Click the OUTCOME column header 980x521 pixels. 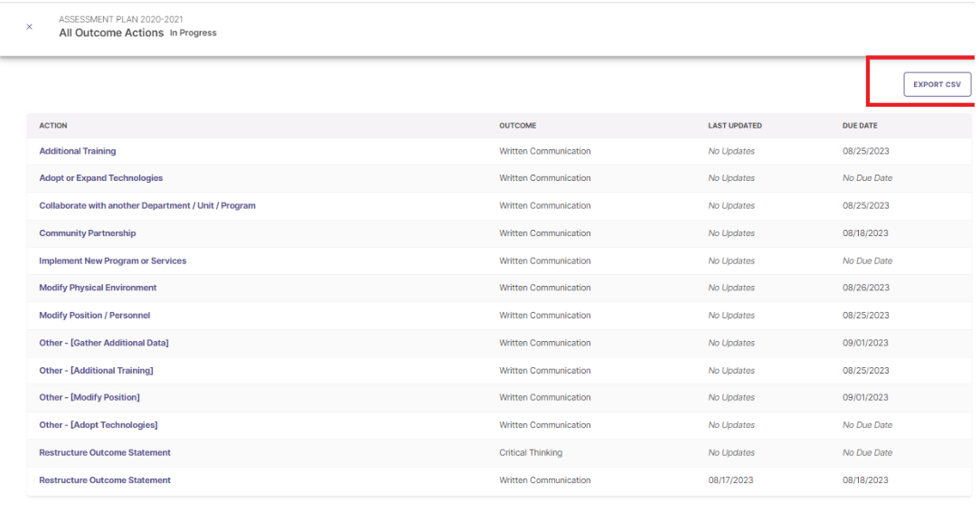click(x=518, y=126)
